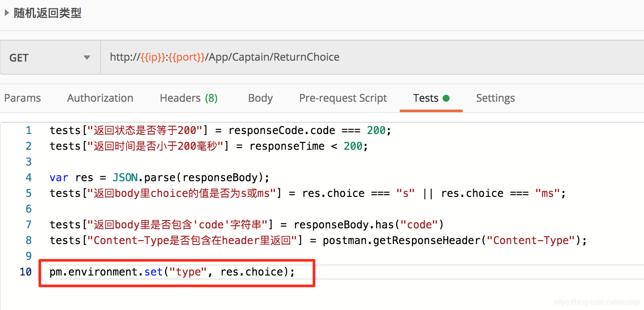
Task: Click the request title 随机返回类型
Action: pyautogui.click(x=48, y=14)
